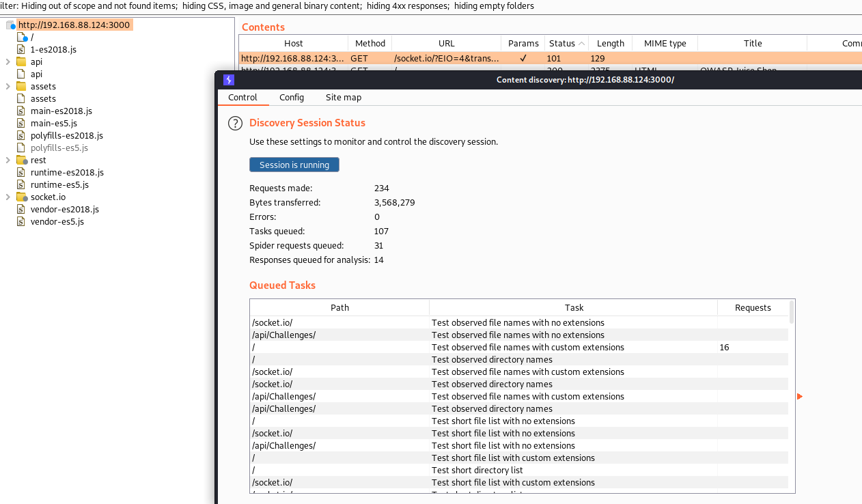The width and height of the screenshot is (862, 504).
Task: Switch to the Config tab
Action: pos(292,98)
